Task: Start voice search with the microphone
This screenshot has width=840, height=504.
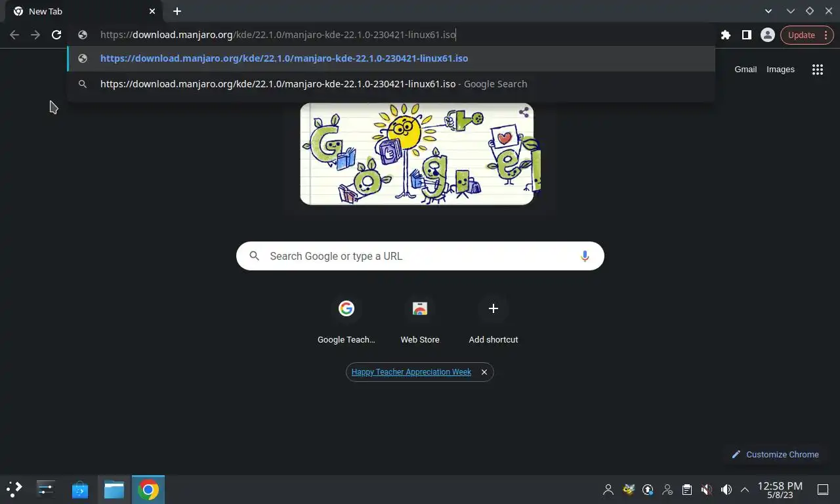Action: click(x=584, y=256)
